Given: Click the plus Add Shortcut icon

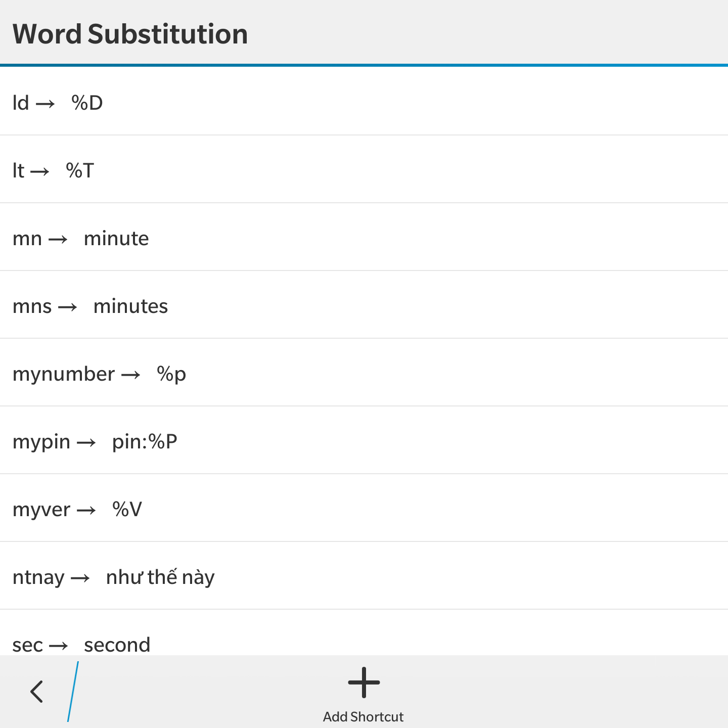Looking at the screenshot, I should (x=363, y=682).
